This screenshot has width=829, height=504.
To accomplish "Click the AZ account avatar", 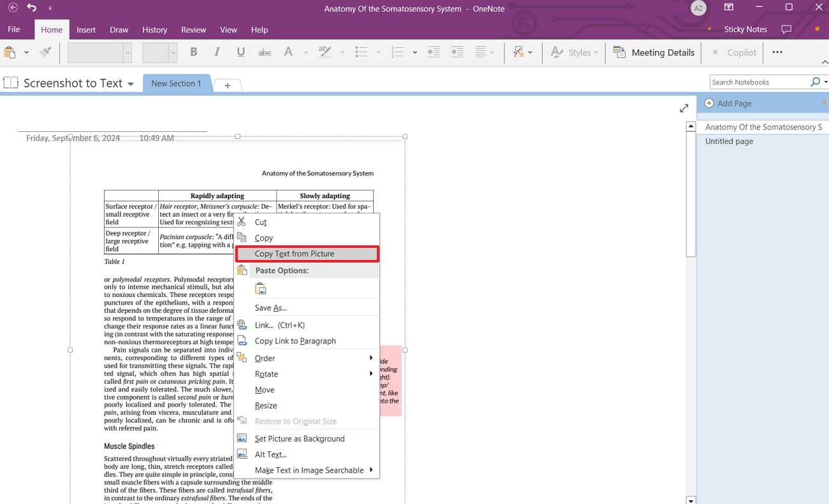I will coord(699,8).
